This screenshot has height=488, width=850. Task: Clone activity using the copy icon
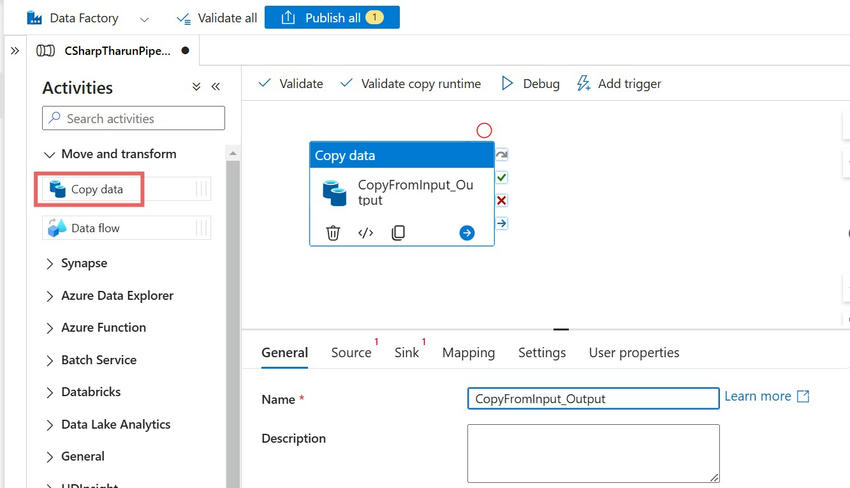pos(398,233)
